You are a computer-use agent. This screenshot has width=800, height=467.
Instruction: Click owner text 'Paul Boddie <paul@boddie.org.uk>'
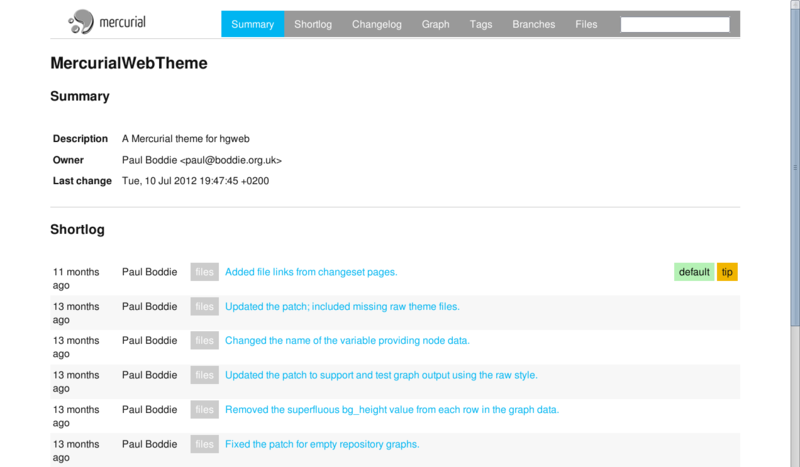click(x=202, y=160)
